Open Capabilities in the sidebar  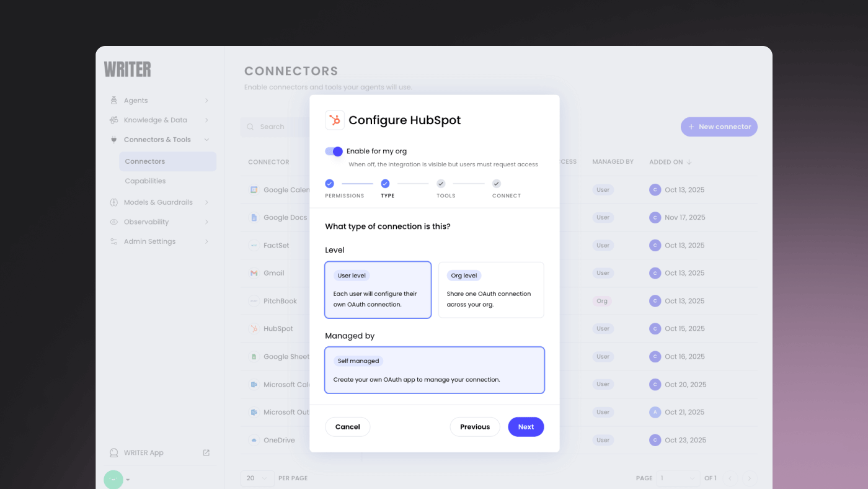click(x=145, y=181)
